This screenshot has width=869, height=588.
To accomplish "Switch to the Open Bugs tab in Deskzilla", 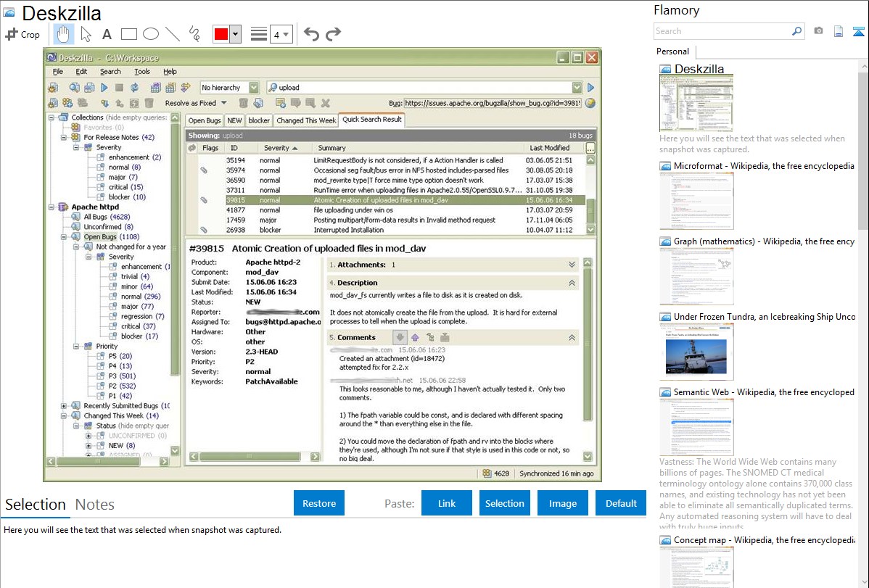I will point(205,120).
